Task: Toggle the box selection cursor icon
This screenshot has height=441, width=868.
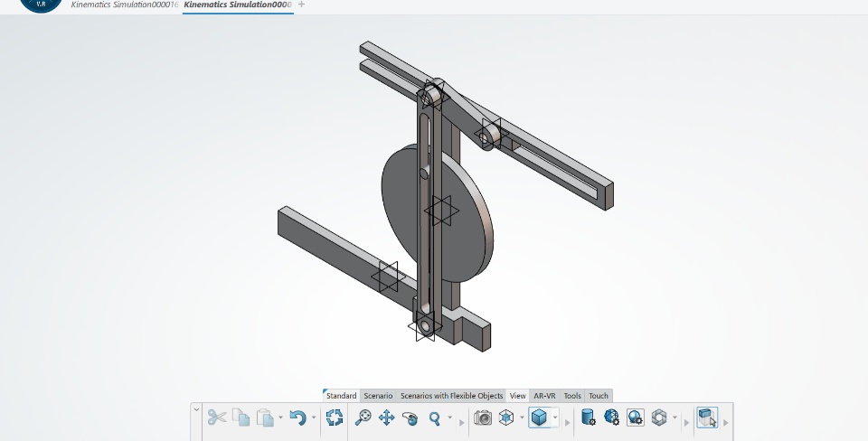Action: click(707, 418)
